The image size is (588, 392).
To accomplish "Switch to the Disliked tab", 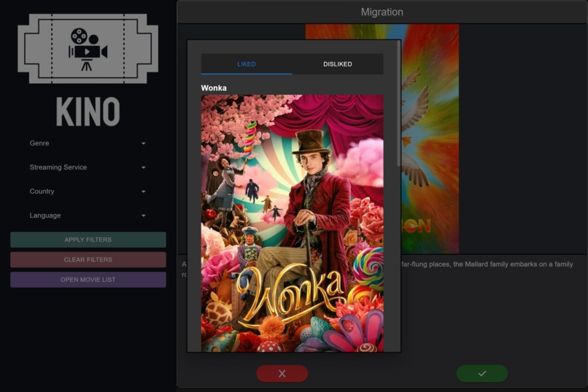I will coord(338,64).
